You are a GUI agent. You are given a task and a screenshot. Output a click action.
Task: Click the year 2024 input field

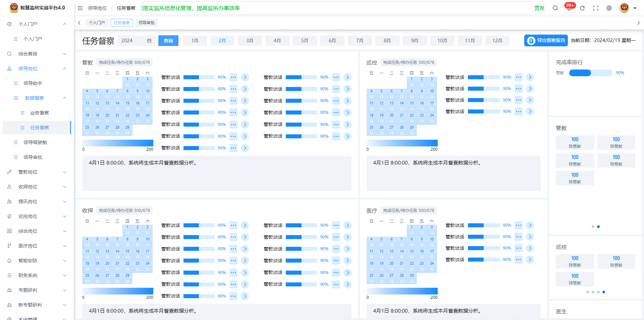[136, 41]
